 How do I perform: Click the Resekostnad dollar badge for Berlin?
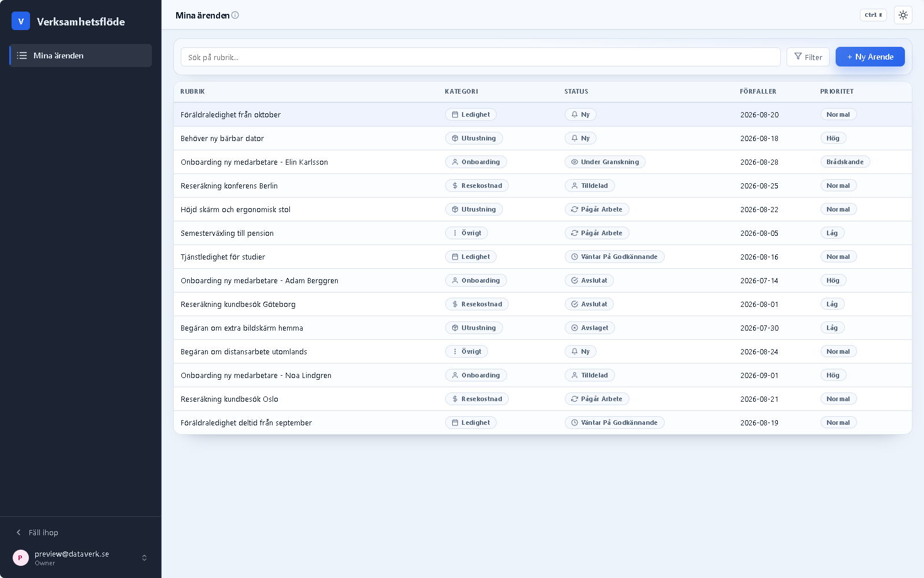tap(476, 186)
